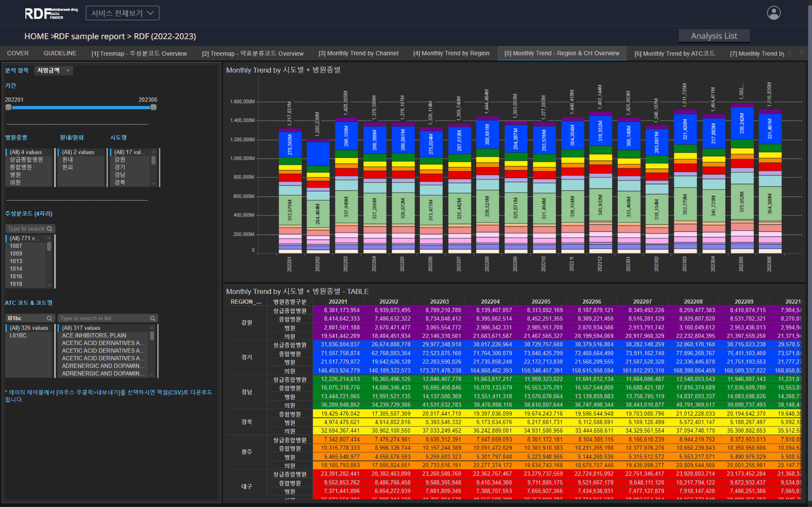Open 서비스 전체보기 dropdown
This screenshot has width=812, height=507.
tap(123, 13)
